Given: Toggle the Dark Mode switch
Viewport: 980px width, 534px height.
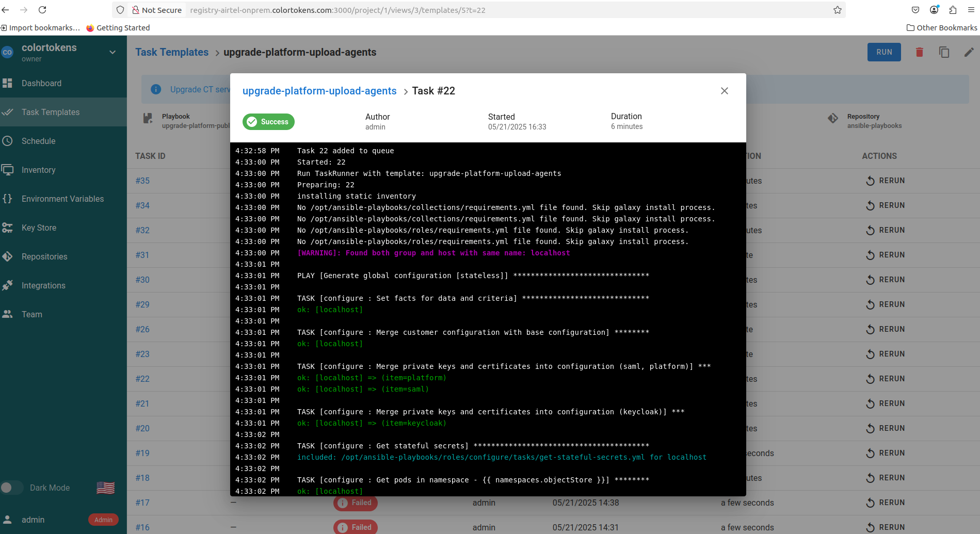Looking at the screenshot, I should click(x=11, y=488).
